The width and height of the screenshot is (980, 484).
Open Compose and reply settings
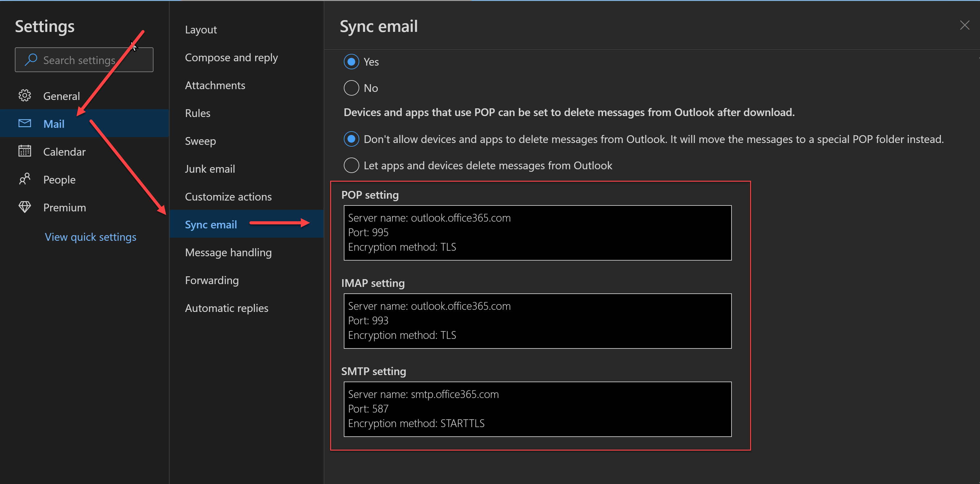point(231,58)
